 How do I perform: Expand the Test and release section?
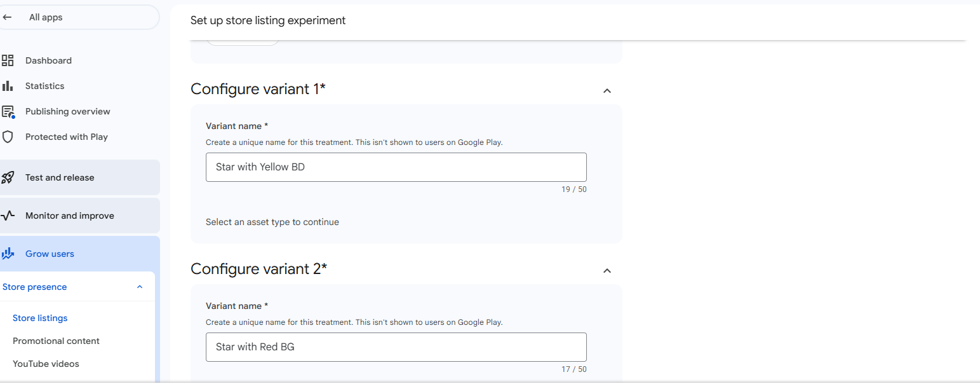pos(80,177)
